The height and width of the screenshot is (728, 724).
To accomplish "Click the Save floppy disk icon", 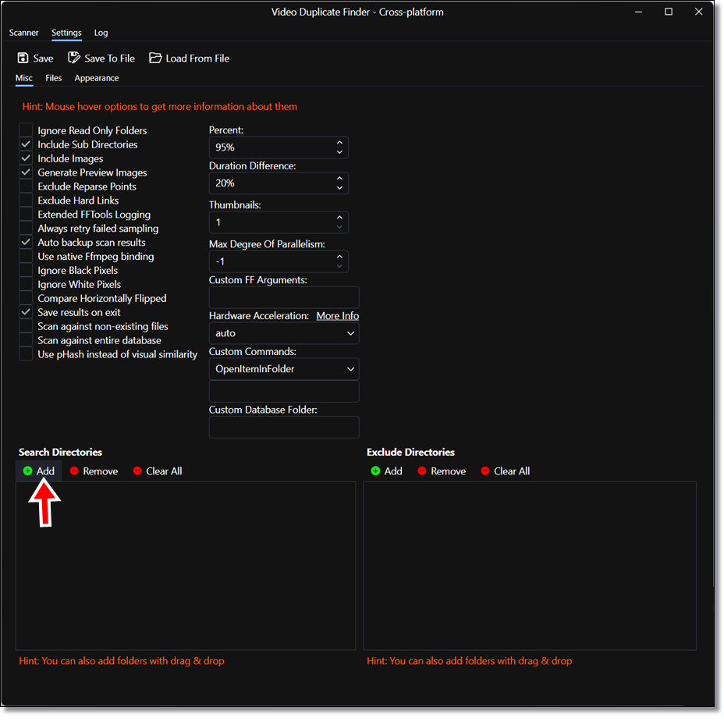I will point(23,58).
